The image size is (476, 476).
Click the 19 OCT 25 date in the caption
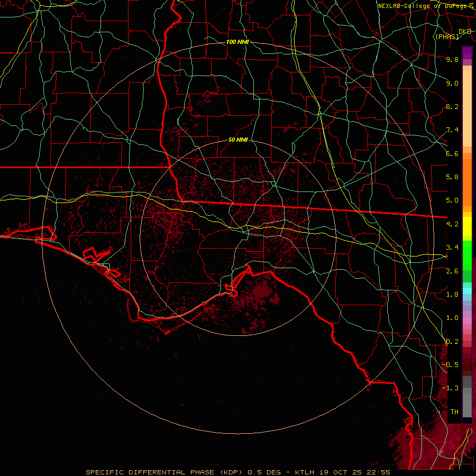(340, 472)
